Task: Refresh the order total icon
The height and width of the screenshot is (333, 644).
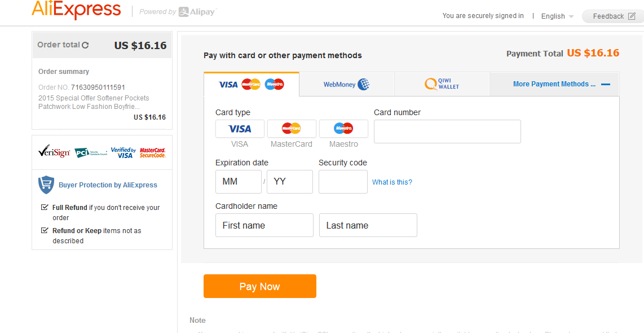Action: pos(85,45)
